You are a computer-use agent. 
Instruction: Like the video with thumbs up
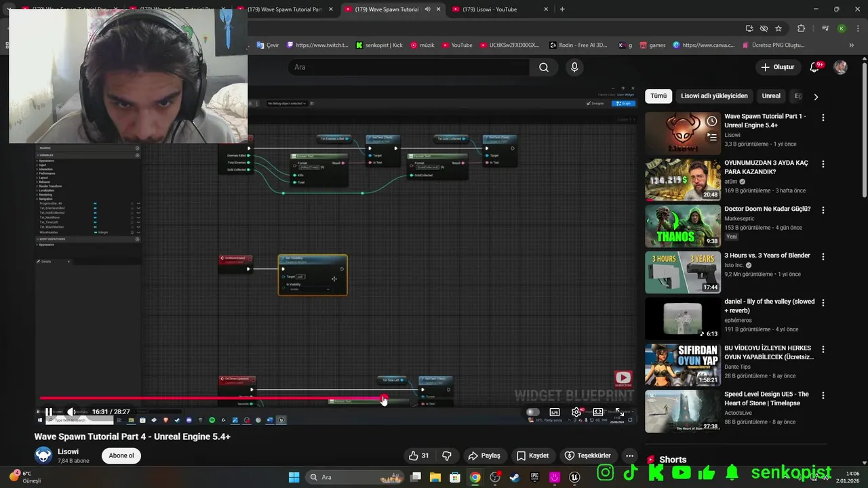[419, 455]
